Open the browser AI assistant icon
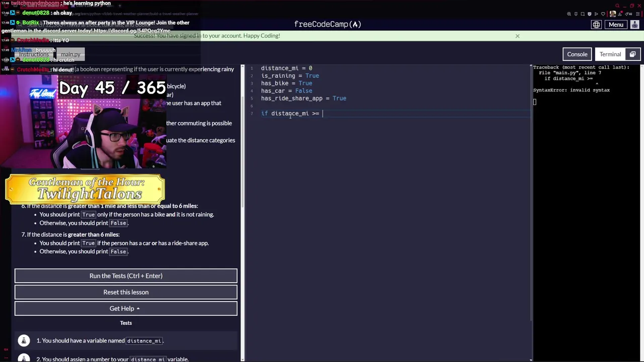 tap(627, 14)
